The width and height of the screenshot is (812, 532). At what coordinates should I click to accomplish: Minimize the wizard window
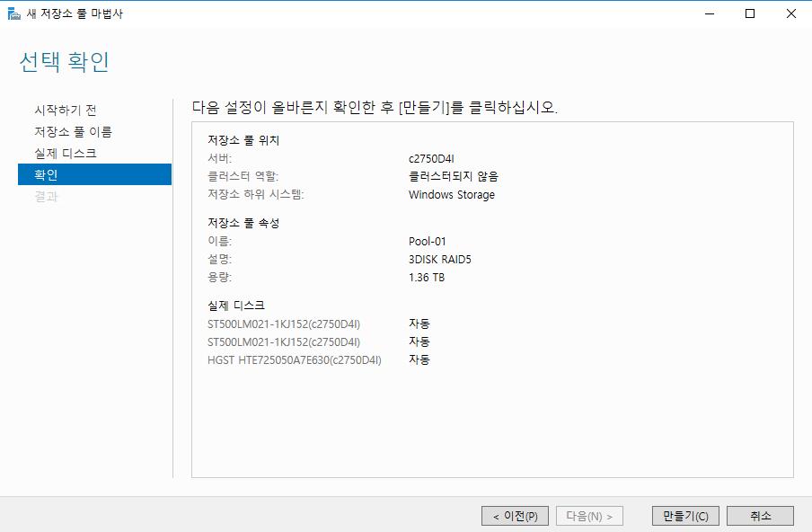710,13
